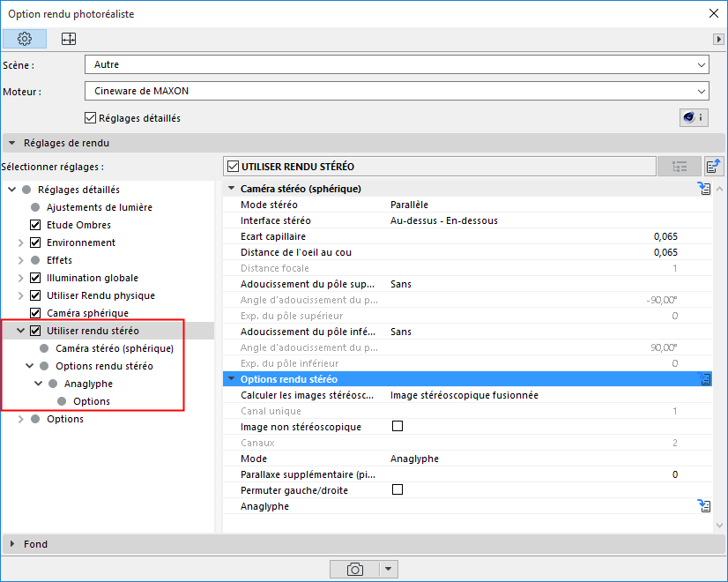Expand the Effets tree node
This screenshot has width=728, height=582.
(21, 260)
